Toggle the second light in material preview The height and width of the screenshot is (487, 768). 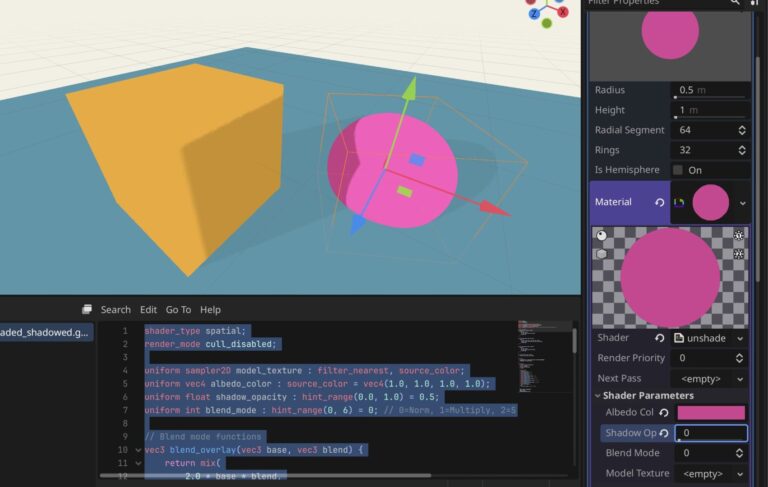(739, 253)
